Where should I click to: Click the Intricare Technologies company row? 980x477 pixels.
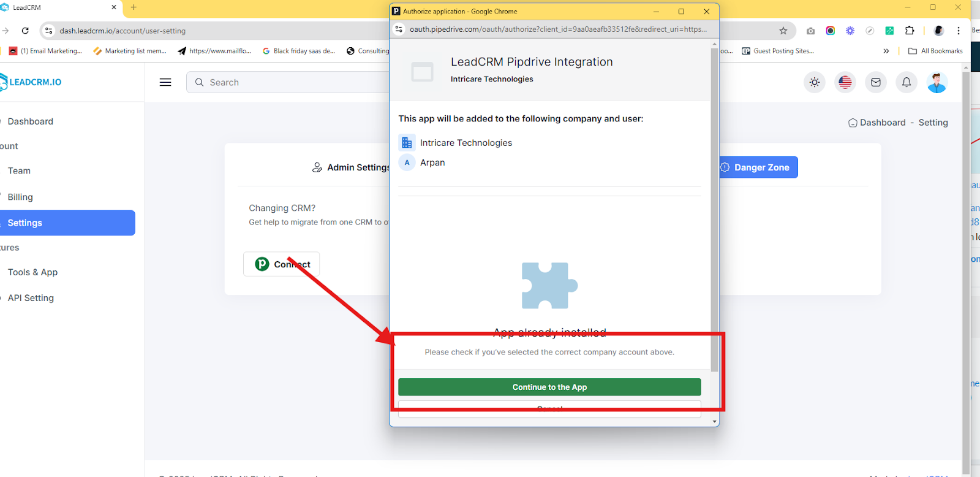[x=456, y=143]
